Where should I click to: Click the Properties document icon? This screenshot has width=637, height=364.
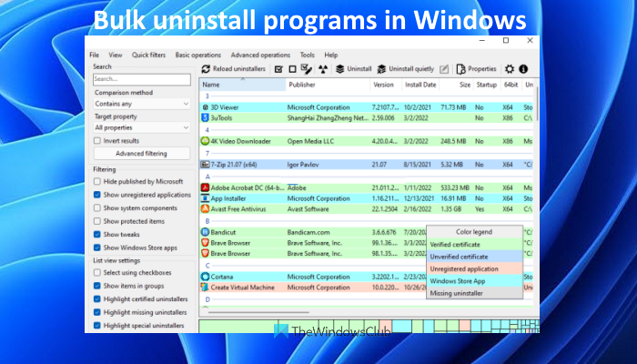click(x=460, y=69)
